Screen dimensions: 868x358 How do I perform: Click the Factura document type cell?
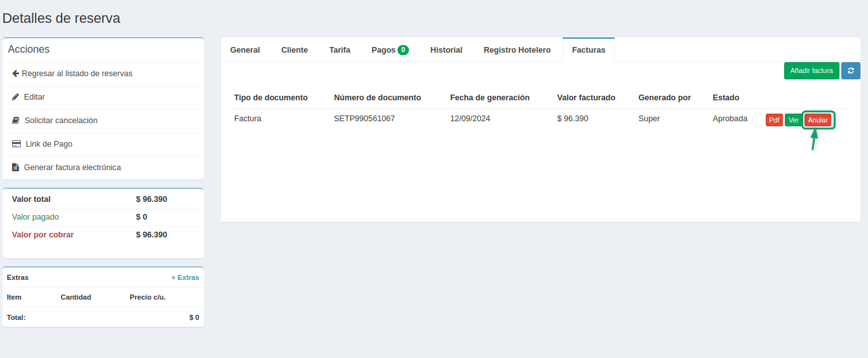[248, 119]
